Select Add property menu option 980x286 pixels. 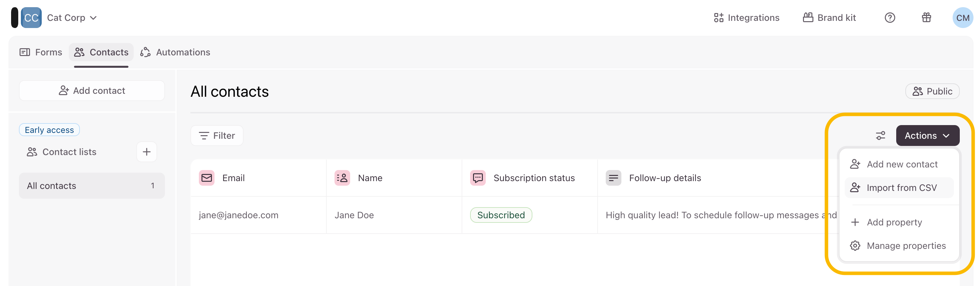[x=894, y=222]
